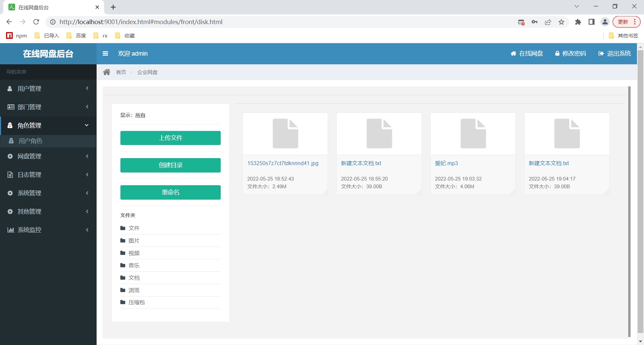Click the browser extensions puzzle icon

click(578, 22)
